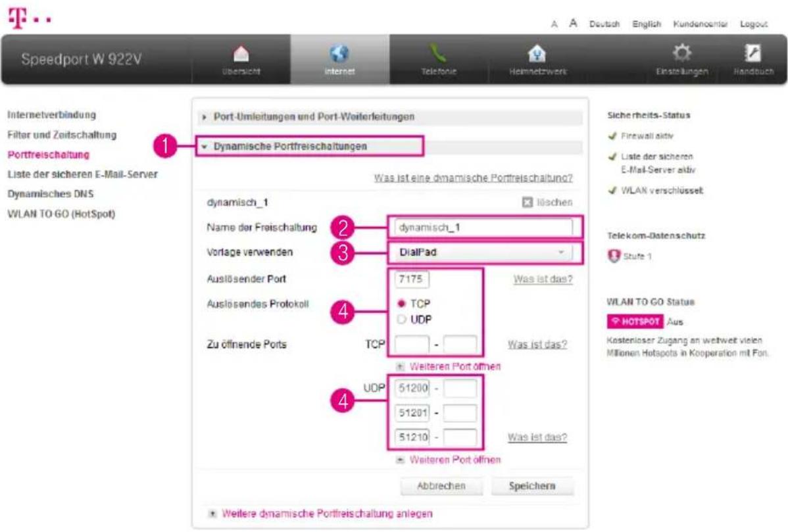Click the Speichern button

coord(532,486)
